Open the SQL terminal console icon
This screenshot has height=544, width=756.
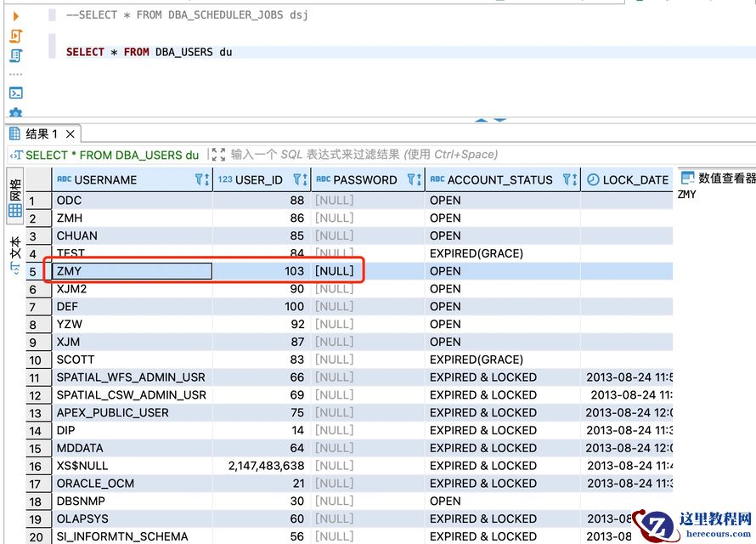[x=15, y=93]
